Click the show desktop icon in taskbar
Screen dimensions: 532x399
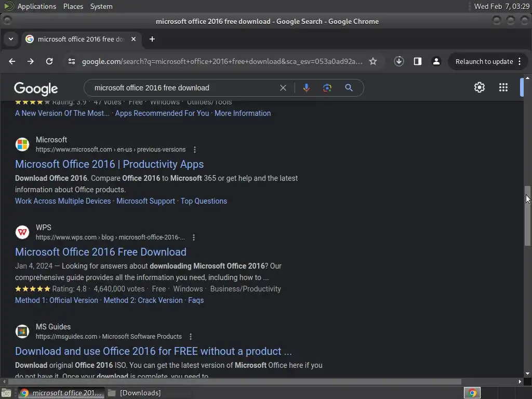pos(6,393)
